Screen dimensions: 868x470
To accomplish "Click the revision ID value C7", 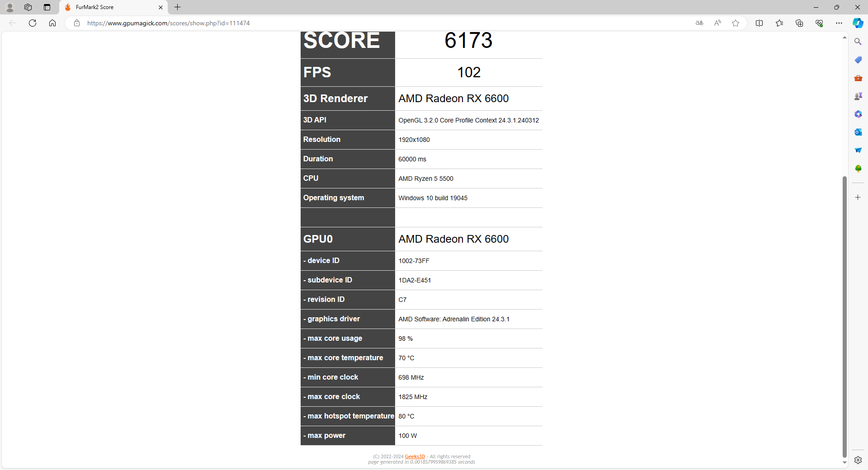I will 402,300.
